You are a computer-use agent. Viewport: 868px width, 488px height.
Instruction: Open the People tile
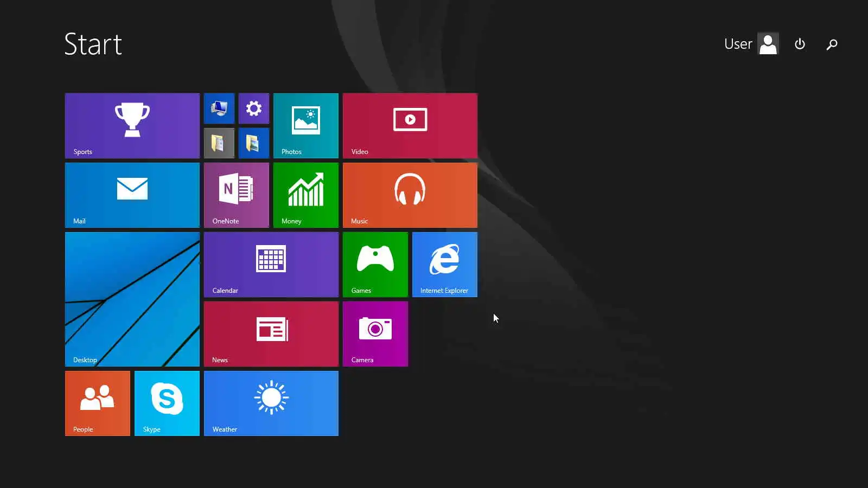tap(98, 403)
